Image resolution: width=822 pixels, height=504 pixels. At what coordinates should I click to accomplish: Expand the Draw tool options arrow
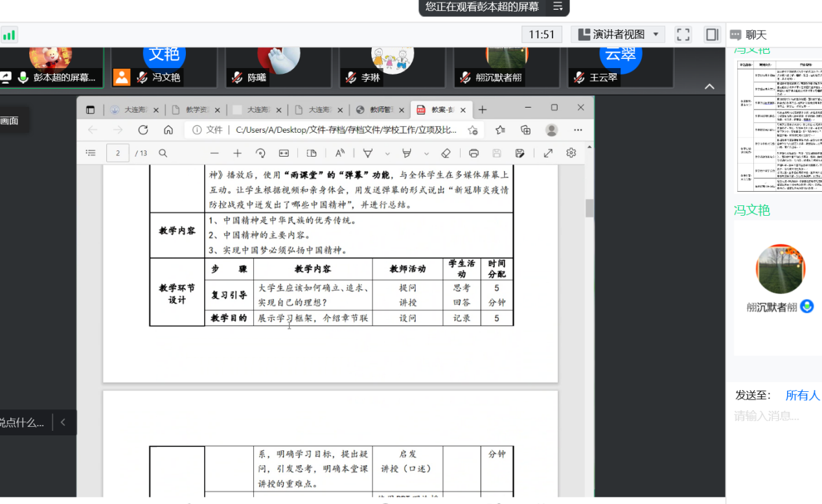click(x=387, y=154)
